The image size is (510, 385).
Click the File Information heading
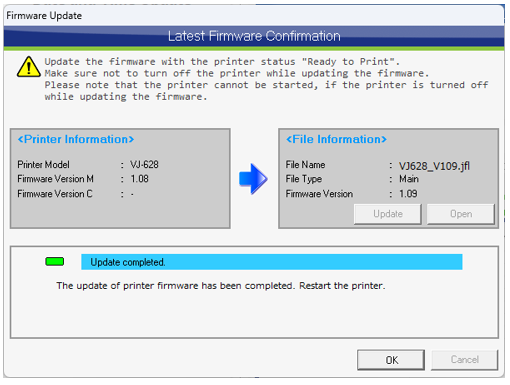tap(336, 139)
